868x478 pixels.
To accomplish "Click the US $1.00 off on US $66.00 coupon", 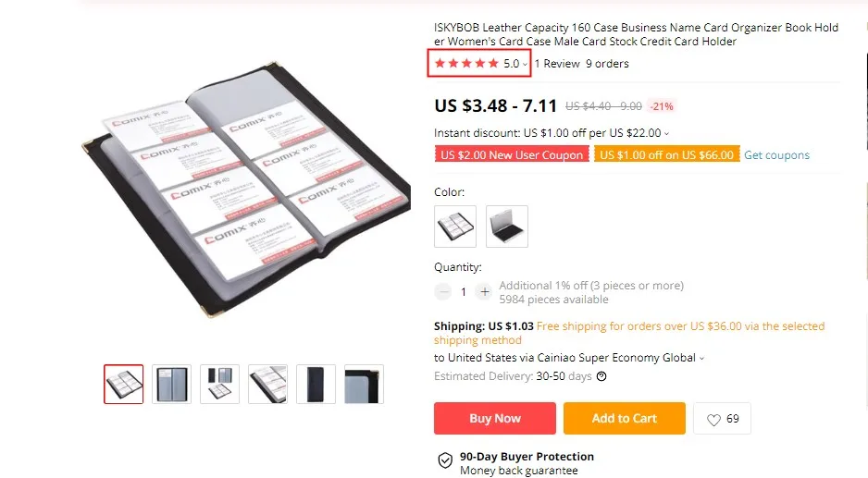I will 666,154.
